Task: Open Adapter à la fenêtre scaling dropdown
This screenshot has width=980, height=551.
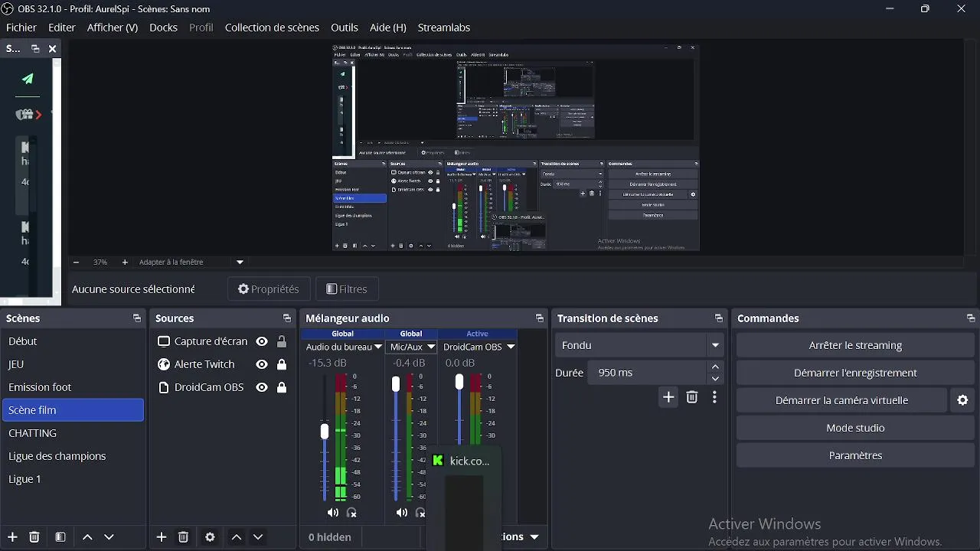Action: 240,262
